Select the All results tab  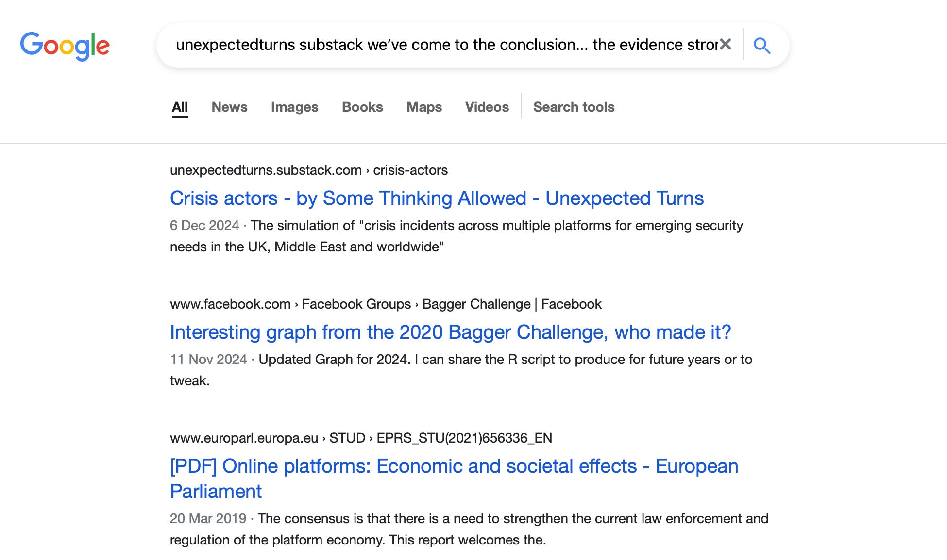180,107
